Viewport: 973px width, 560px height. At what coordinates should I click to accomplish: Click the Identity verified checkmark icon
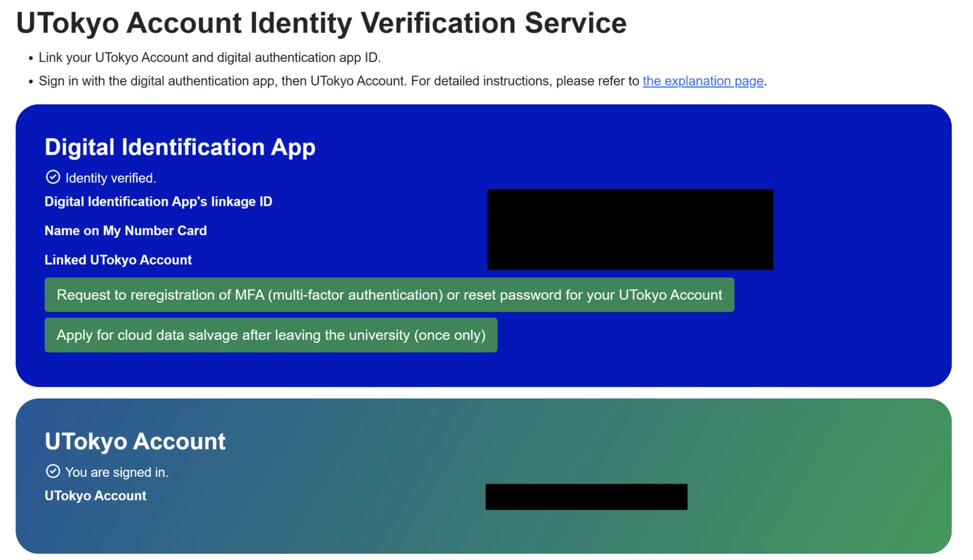(x=53, y=177)
